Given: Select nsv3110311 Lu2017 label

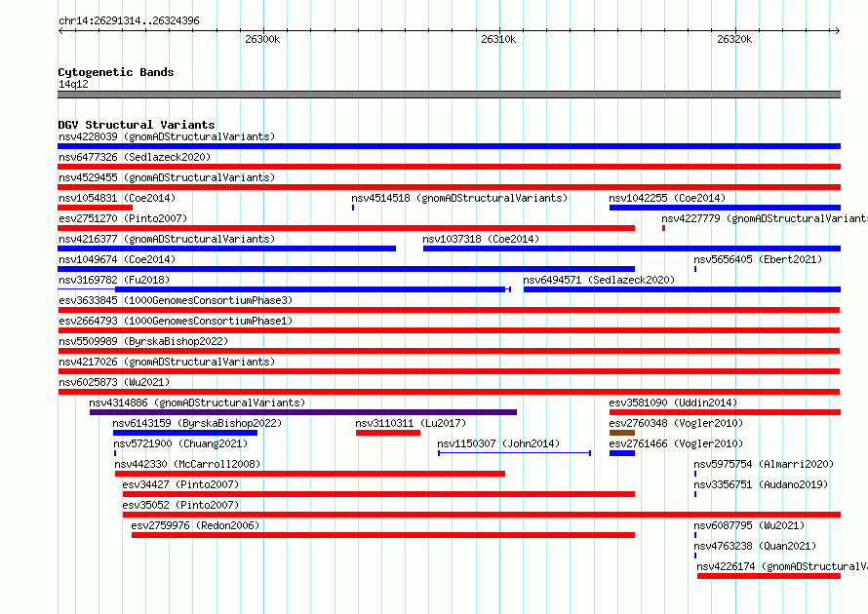Looking at the screenshot, I should 411,423.
